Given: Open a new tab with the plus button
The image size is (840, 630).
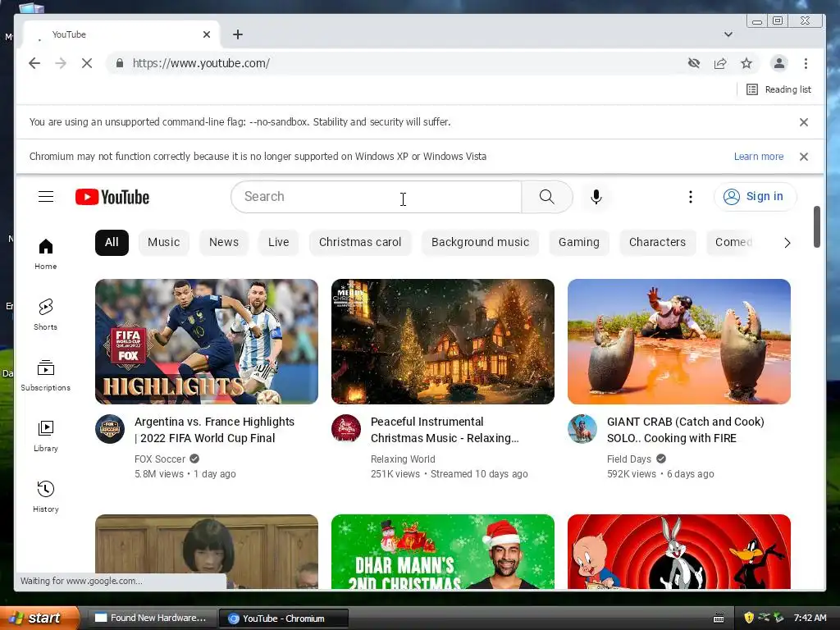Looking at the screenshot, I should 238,34.
